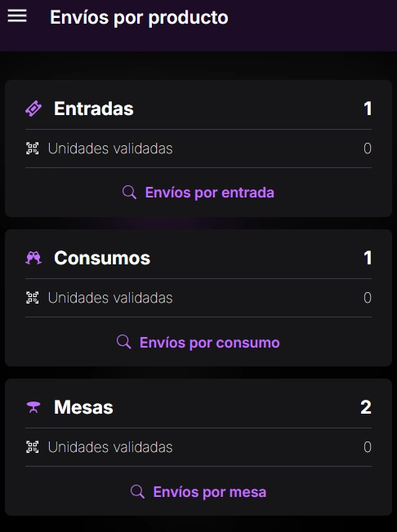Click the Envíos por producto page title

pos(139,18)
